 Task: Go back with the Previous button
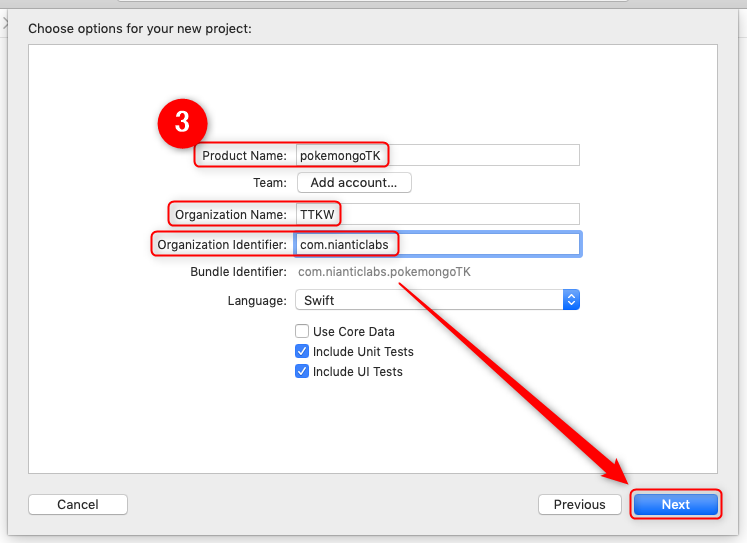580,504
